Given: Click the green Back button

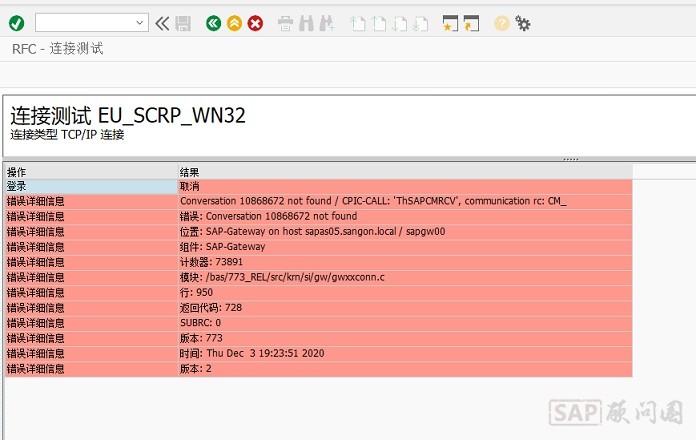Looking at the screenshot, I should (214, 23).
